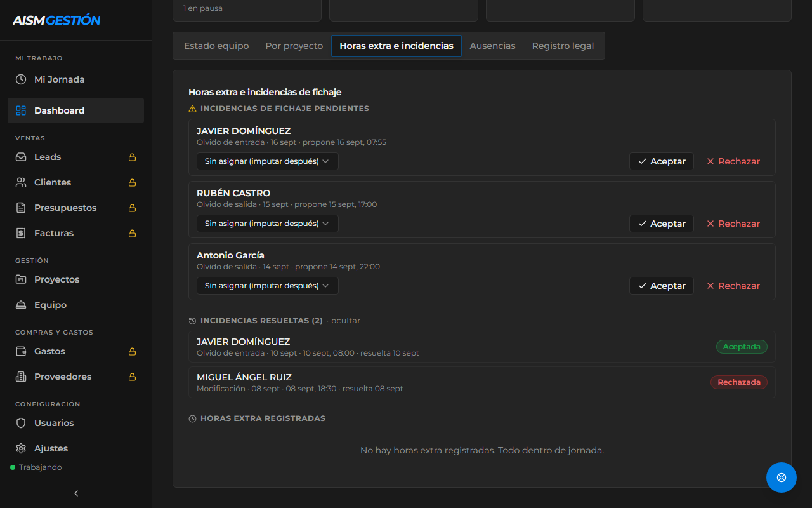Viewport: 812px width, 508px height.
Task: Click the Gastos wallet icon
Action: tap(21, 351)
